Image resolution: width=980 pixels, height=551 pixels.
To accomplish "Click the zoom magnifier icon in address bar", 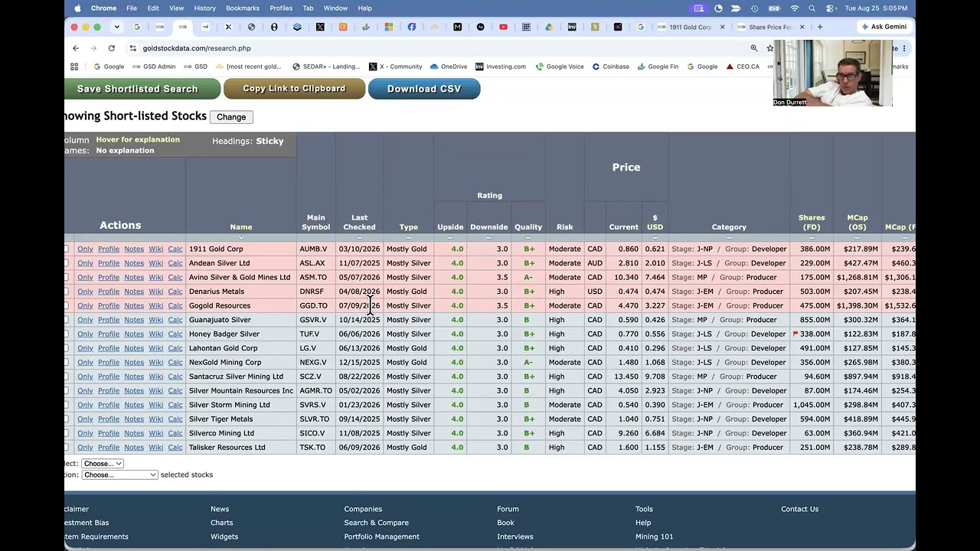I will point(754,48).
